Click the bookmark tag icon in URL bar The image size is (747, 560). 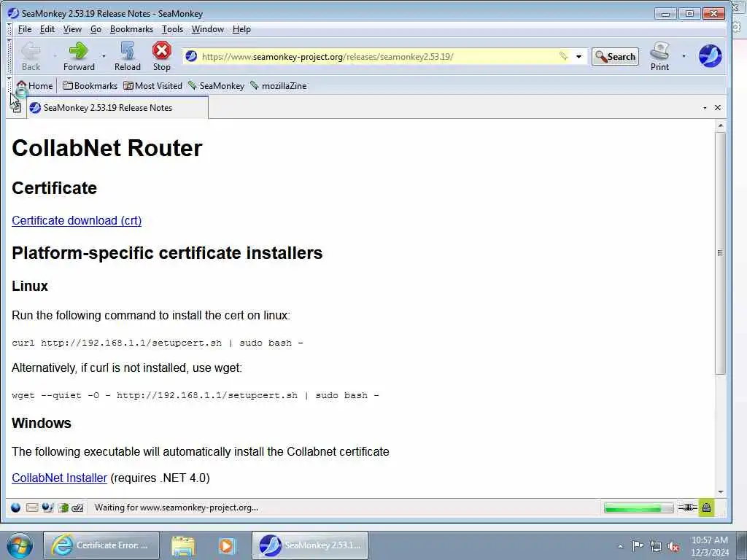[x=564, y=56]
